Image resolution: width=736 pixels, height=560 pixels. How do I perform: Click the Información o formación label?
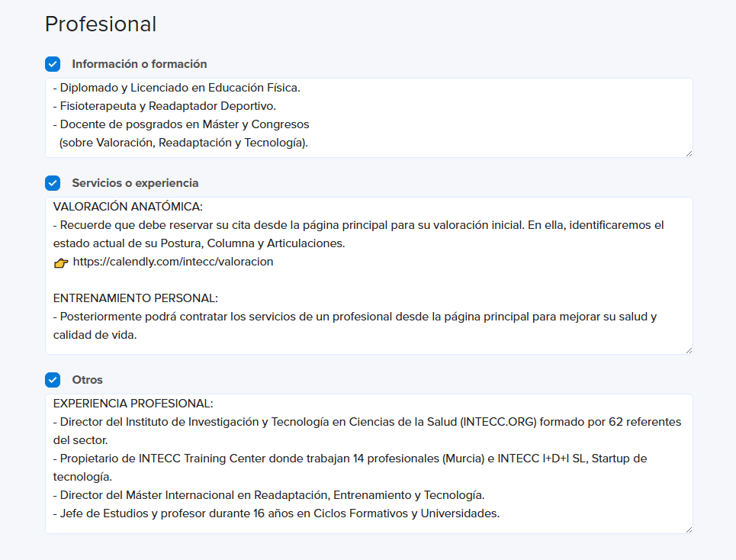point(140,64)
